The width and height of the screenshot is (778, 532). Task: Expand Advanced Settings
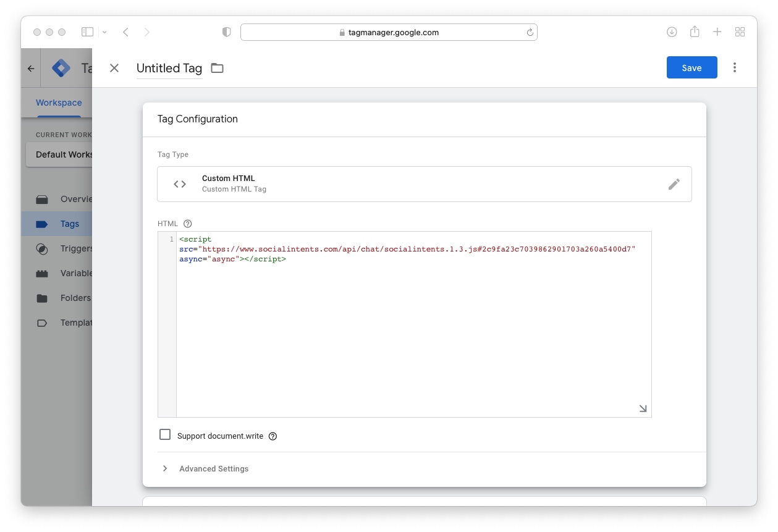tap(165, 468)
